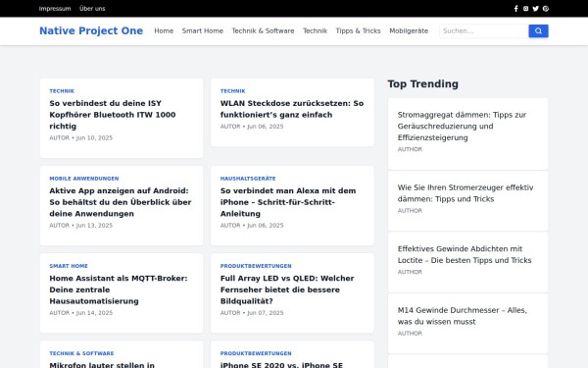The height and width of the screenshot is (368, 588).
Task: Open Mobilgeräte navigation item
Action: [x=409, y=30]
